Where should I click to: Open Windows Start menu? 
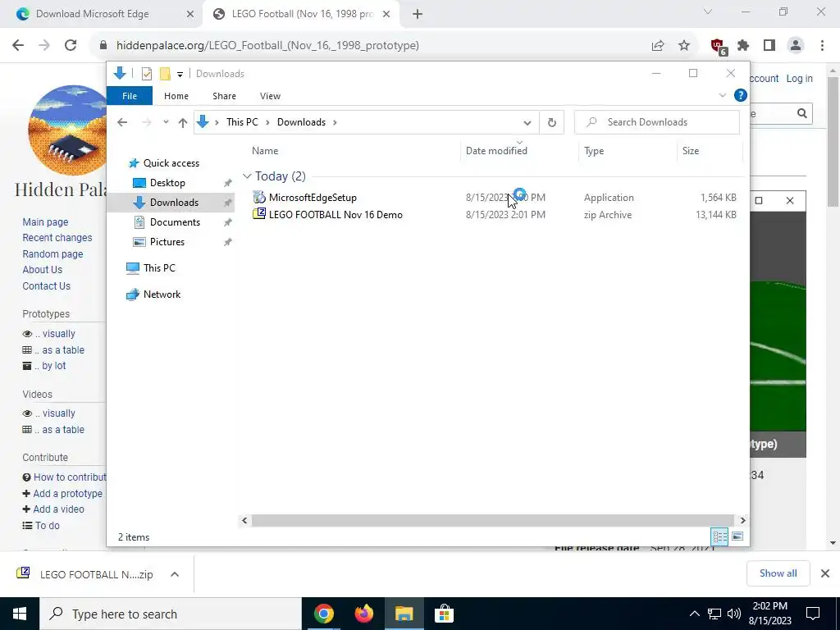coord(20,614)
